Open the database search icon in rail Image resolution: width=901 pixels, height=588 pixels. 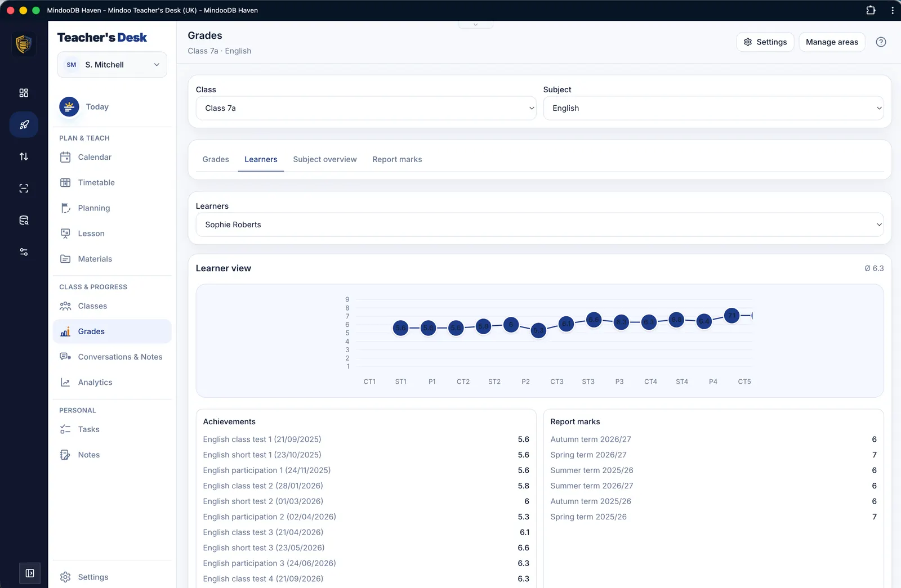[x=24, y=221]
